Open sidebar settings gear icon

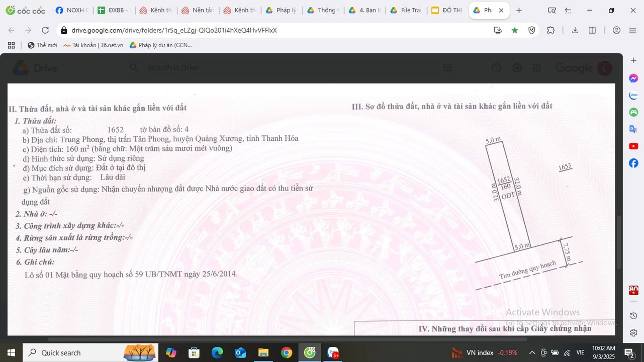point(633,333)
